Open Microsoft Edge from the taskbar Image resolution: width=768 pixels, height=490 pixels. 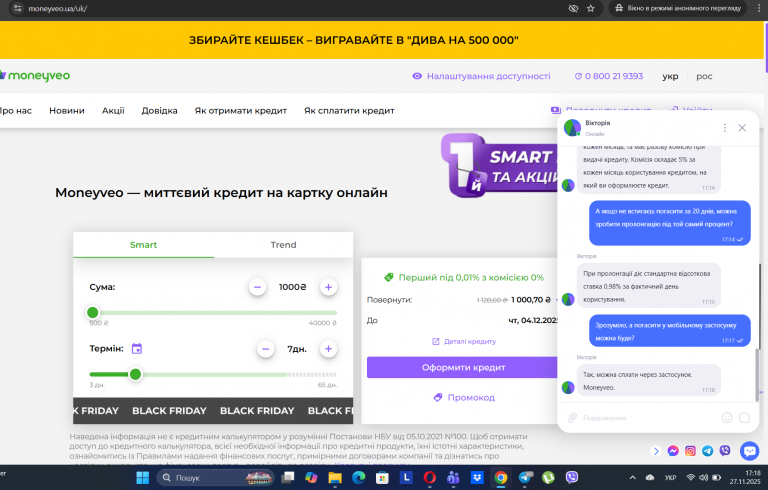pos(359,477)
